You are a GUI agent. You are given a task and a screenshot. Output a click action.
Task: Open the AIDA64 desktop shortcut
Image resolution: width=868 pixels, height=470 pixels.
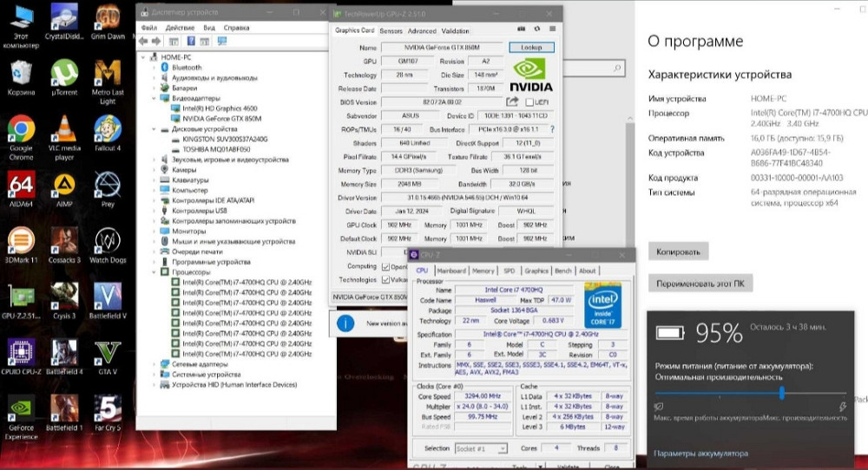[20, 186]
